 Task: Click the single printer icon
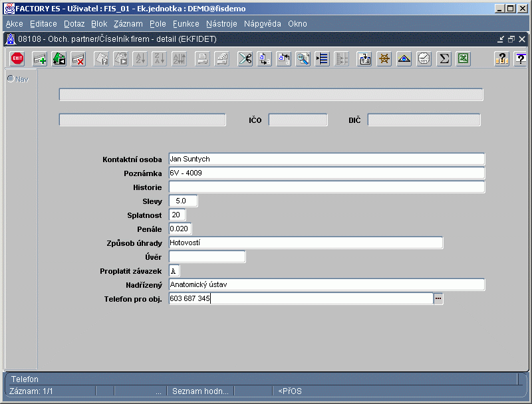202,59
